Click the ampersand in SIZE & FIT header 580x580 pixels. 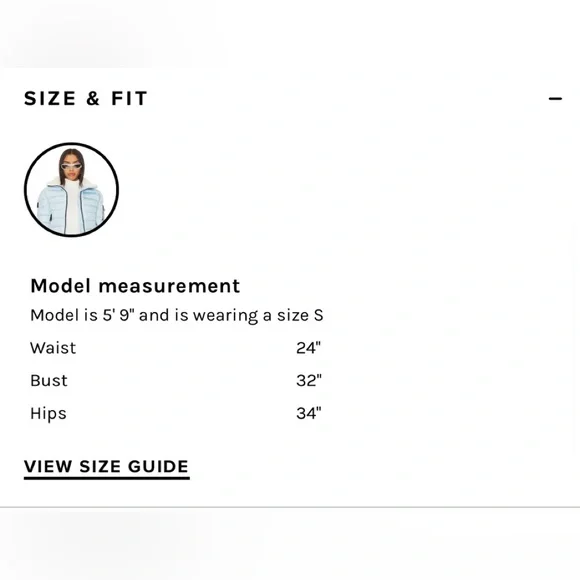(93, 98)
